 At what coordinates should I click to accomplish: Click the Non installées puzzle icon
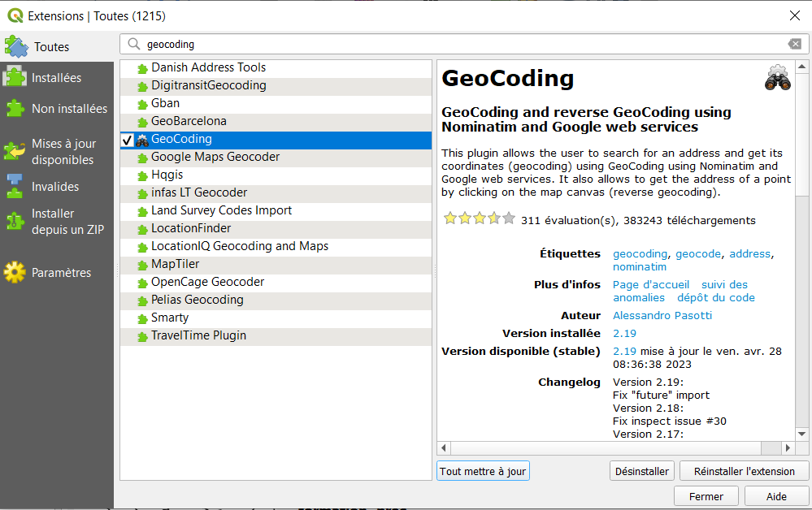click(15, 109)
